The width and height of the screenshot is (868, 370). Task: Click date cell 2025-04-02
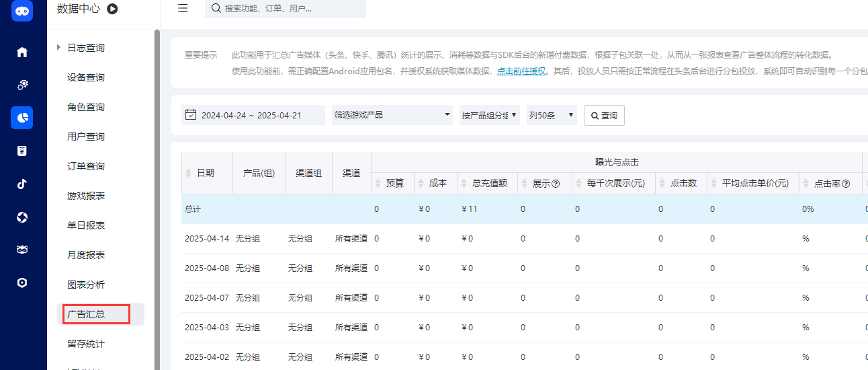pyautogui.click(x=207, y=357)
